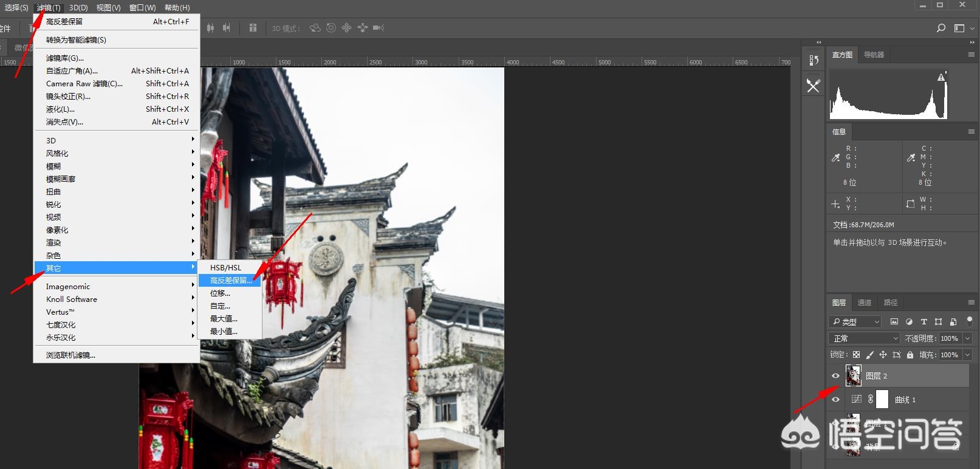Select the 3D pan mode icon

[346, 28]
